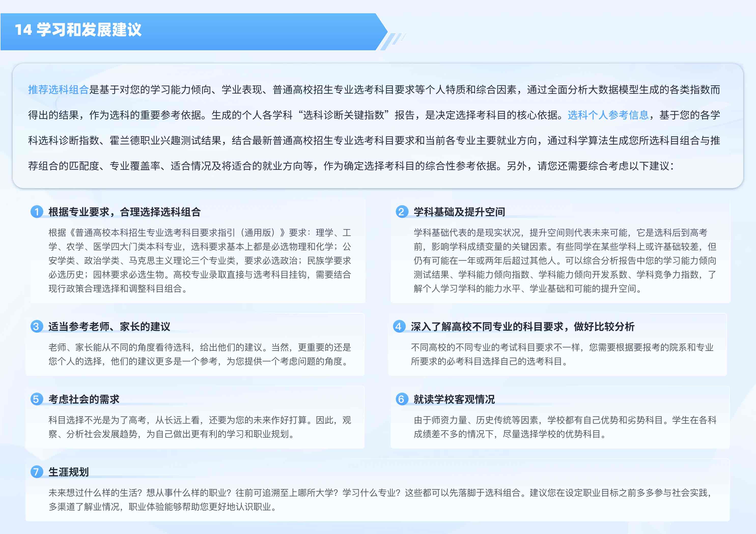
Task: Click the number 1 circle icon
Action: (37, 212)
